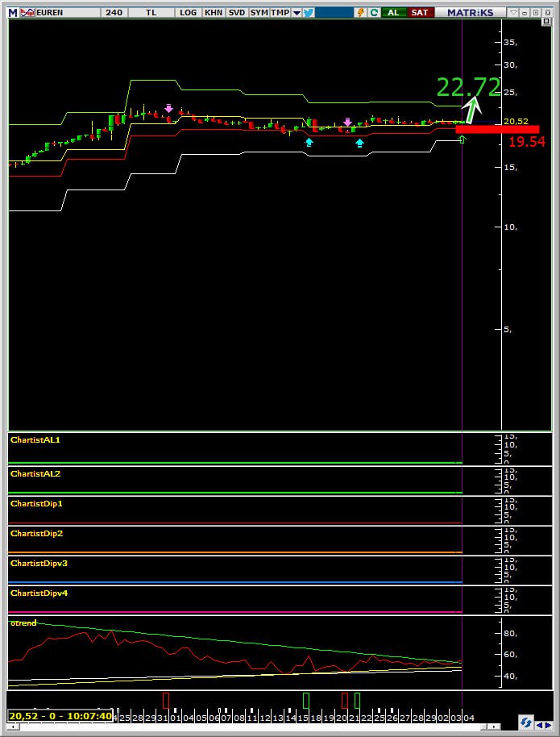Screen dimensions: 560x737
Task: Edit the EUREN symbol field
Action: point(68,13)
